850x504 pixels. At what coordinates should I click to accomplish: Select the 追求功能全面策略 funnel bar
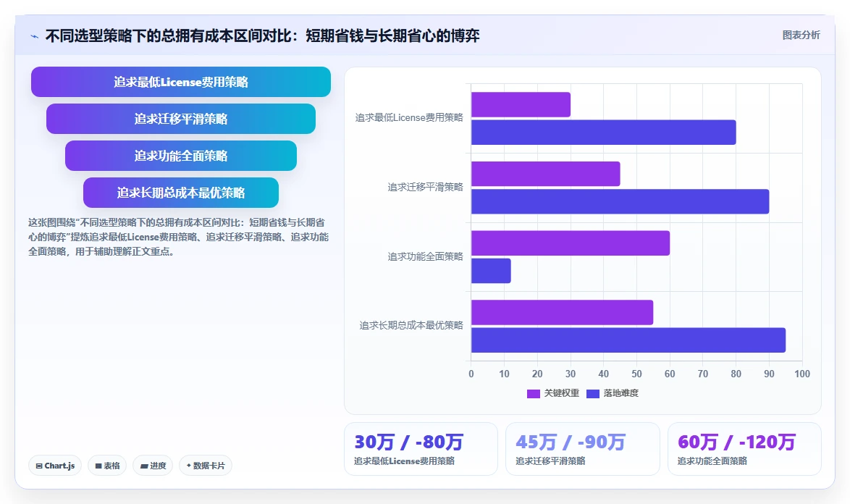pos(181,156)
